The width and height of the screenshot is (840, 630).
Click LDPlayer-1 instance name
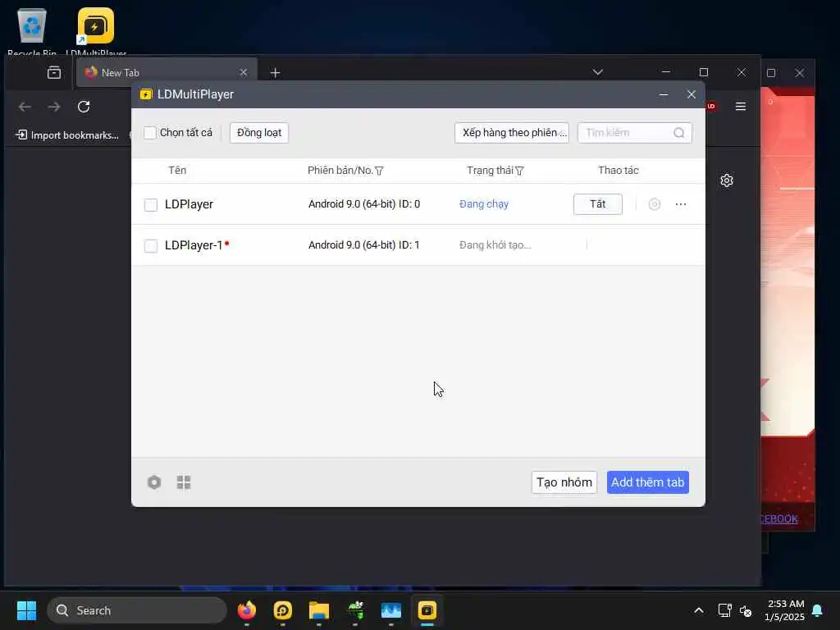tap(194, 245)
